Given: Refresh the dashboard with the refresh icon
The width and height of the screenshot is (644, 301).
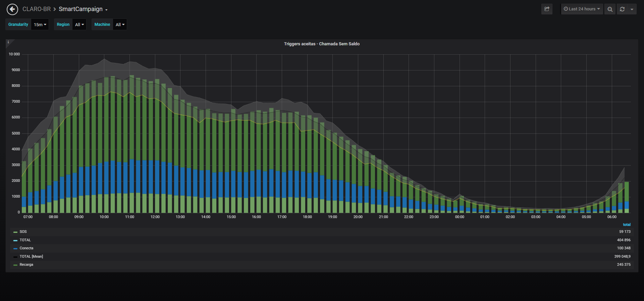Looking at the screenshot, I should point(622,9).
